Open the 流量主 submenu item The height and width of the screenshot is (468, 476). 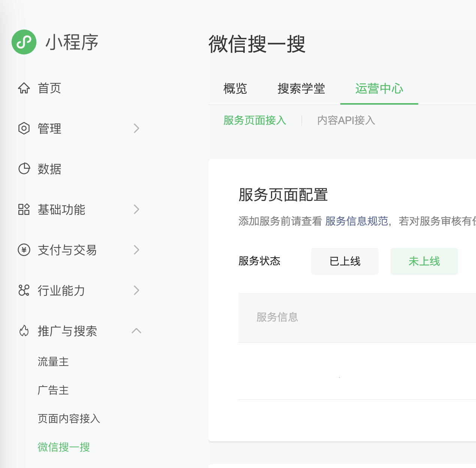coord(53,361)
